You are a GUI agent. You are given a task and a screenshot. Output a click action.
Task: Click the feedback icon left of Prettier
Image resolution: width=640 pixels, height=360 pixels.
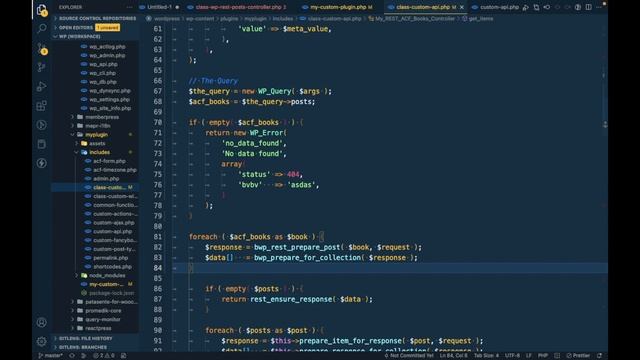pyautogui.click(x=557, y=356)
